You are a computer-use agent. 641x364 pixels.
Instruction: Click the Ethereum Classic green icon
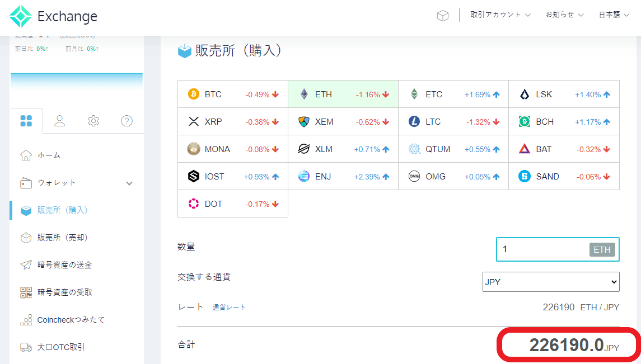tap(414, 94)
